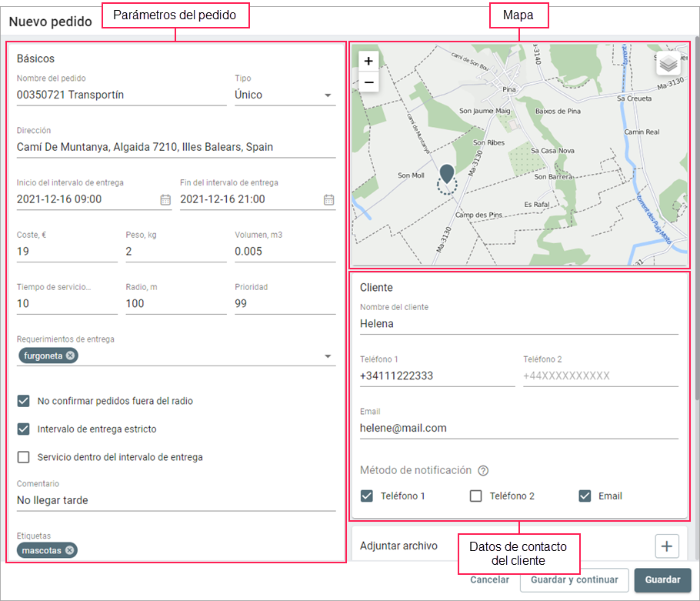Viewport: 700px width, 601px height.
Task: Click Guardar y continuar
Action: point(574,580)
